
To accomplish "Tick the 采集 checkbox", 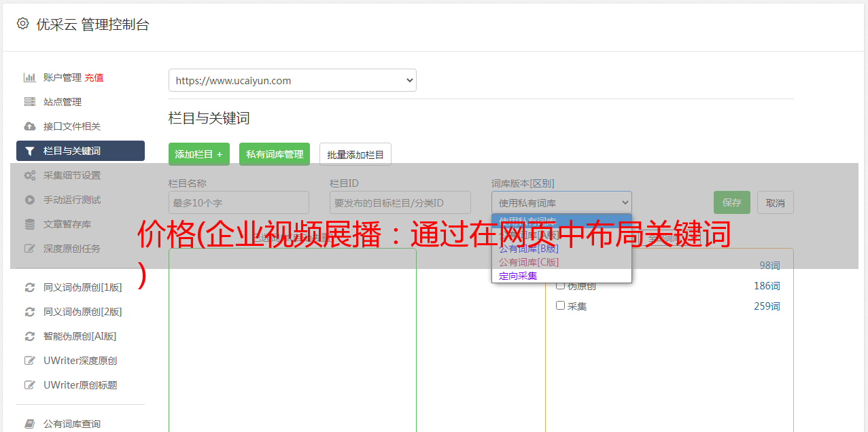I will pos(561,306).
